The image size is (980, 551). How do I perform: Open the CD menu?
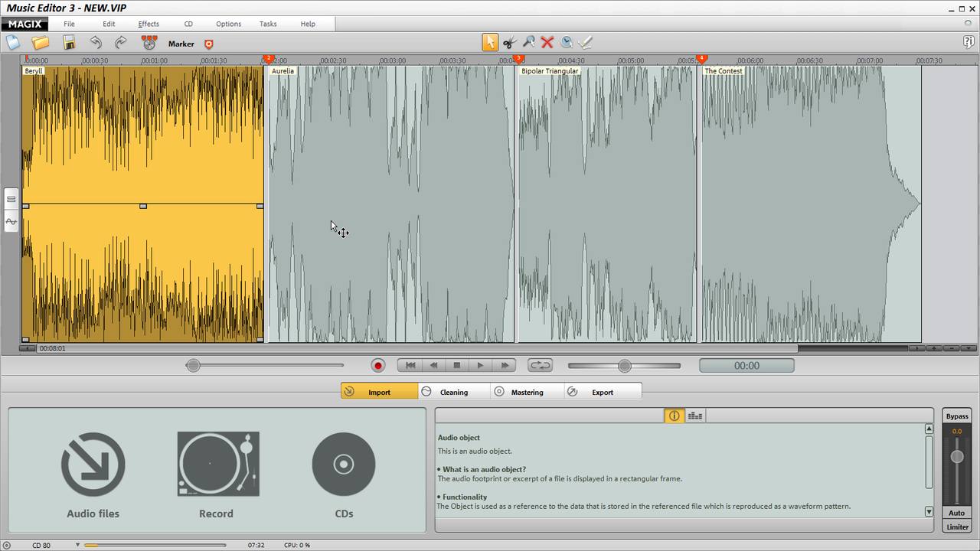[188, 24]
